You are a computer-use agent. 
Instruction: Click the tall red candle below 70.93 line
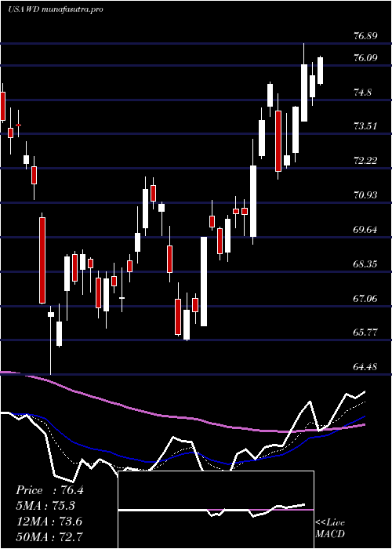click(42, 260)
